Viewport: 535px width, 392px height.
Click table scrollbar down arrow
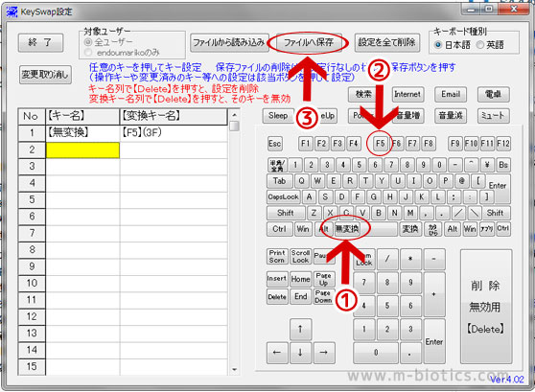(x=234, y=370)
